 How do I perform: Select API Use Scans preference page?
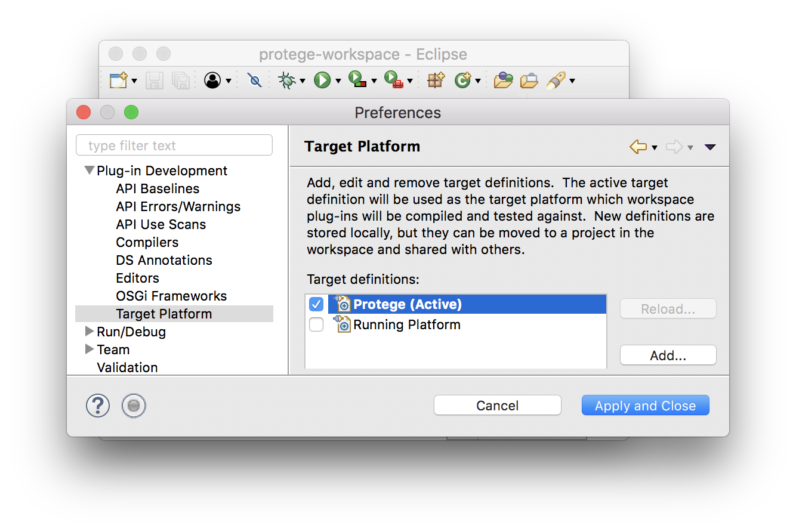pyautogui.click(x=161, y=224)
